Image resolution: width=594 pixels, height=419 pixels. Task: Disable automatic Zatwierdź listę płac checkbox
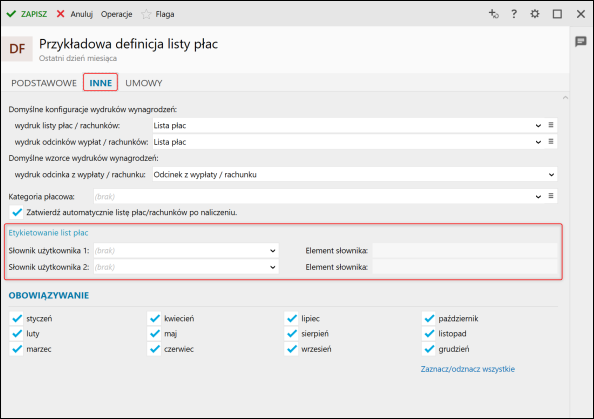click(17, 212)
